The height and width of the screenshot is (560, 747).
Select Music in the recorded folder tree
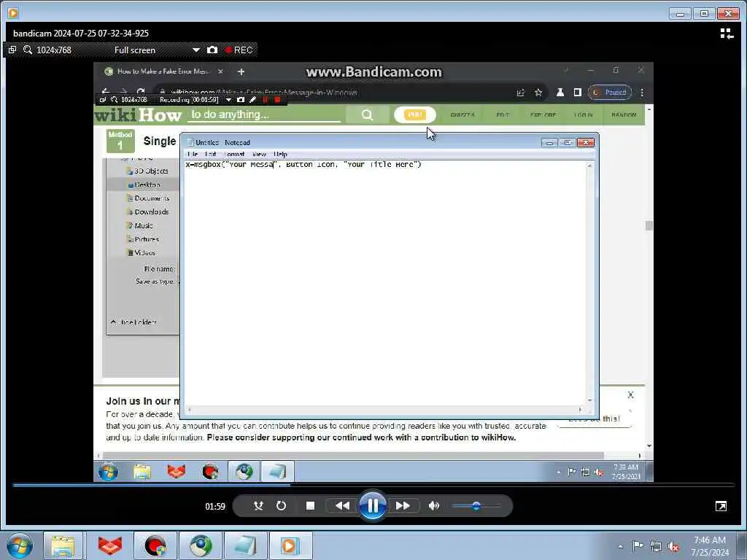[x=139, y=225]
